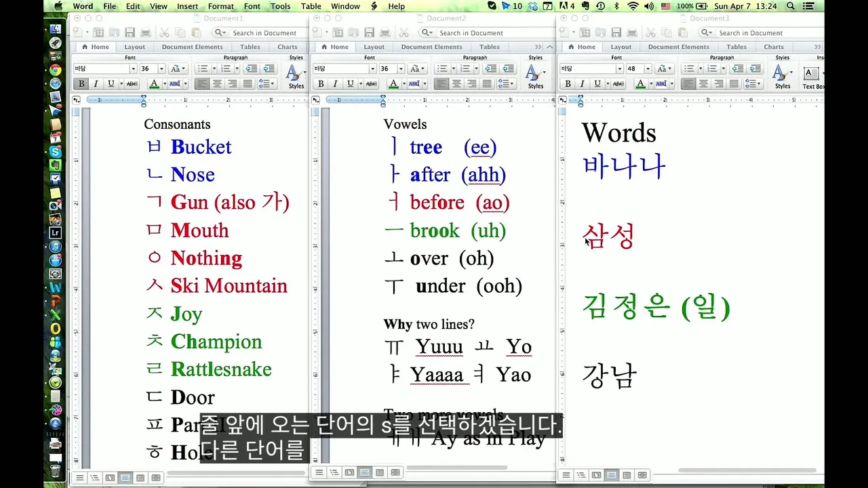Open the Charts tab in Document1
The image size is (868, 488).
(x=288, y=47)
